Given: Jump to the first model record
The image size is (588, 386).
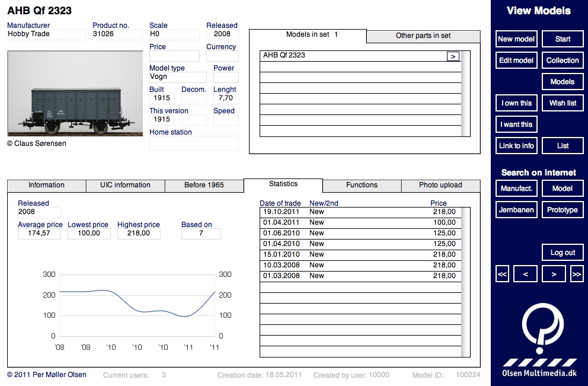Looking at the screenshot, I should point(502,274).
